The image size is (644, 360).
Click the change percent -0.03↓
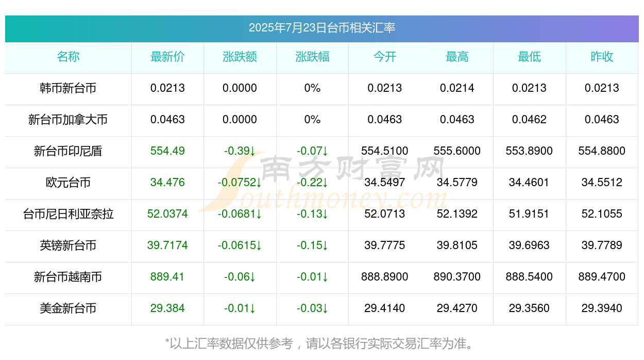pyautogui.click(x=312, y=308)
